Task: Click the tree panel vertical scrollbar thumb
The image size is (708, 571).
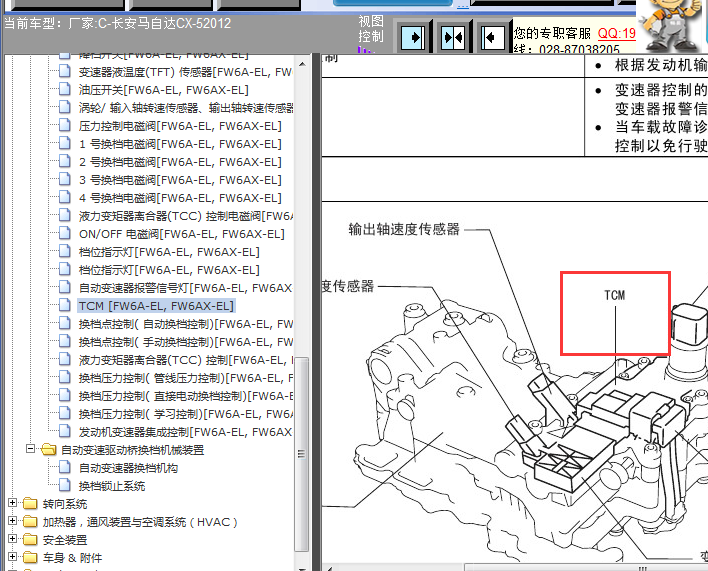Action: 302,454
